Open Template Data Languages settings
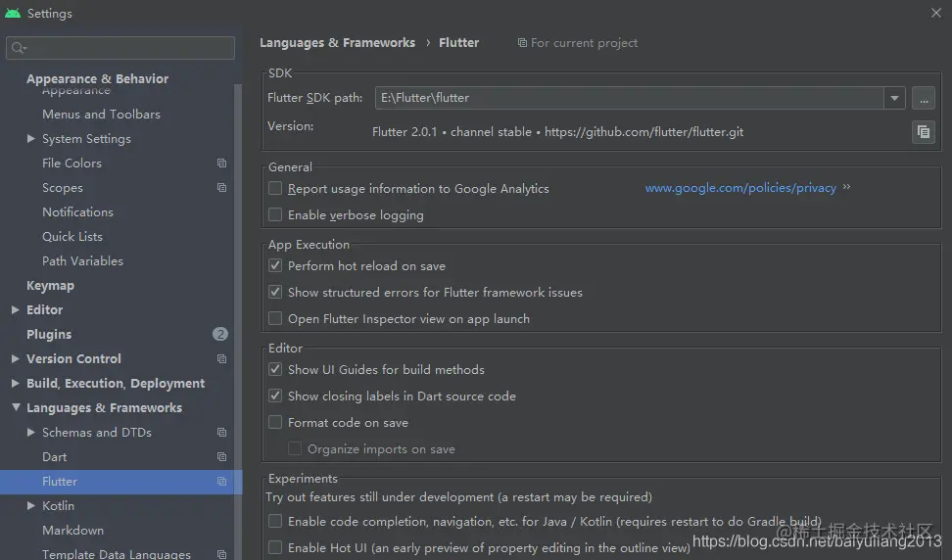The height and width of the screenshot is (560, 952). 118,553
